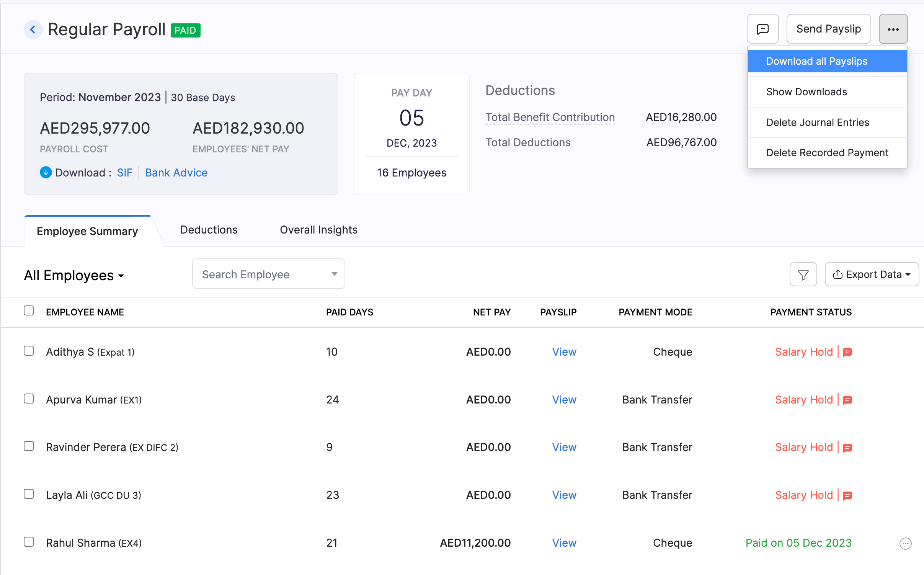Viewport: 924px width, 575px height.
Task: Click the Send Payslip button
Action: (828, 29)
